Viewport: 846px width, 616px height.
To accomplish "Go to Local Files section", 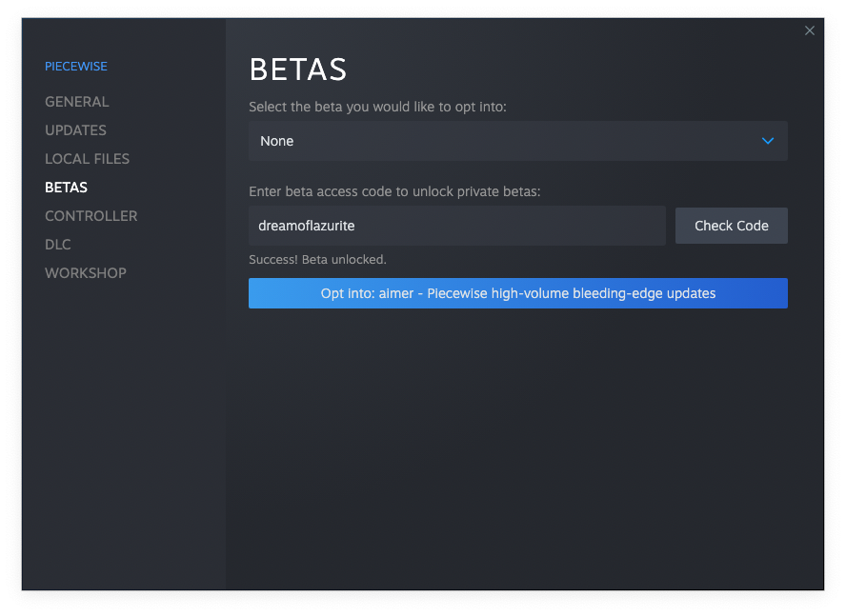I will click(x=87, y=159).
